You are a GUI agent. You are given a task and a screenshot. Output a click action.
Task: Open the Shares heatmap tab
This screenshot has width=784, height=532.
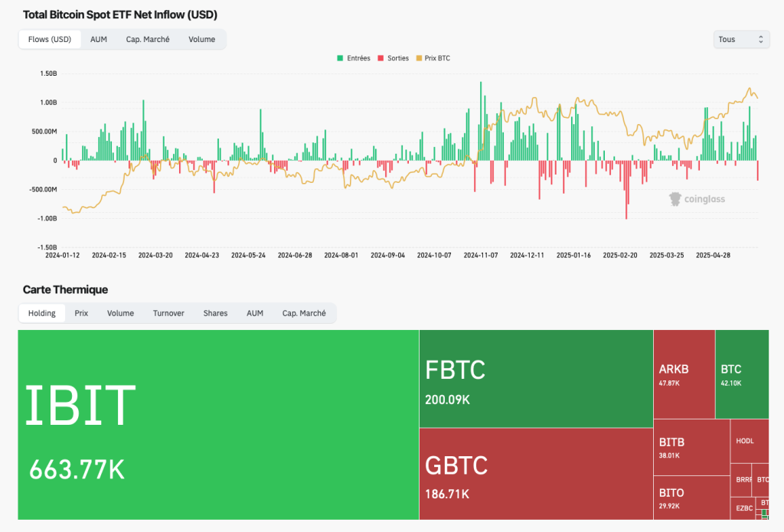(215, 314)
